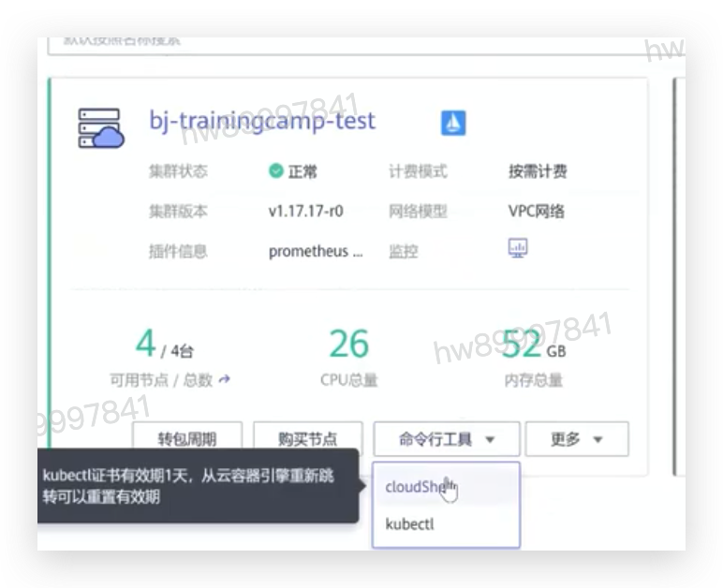
Task: Click the prometheus plugin info text
Action: click(316, 252)
